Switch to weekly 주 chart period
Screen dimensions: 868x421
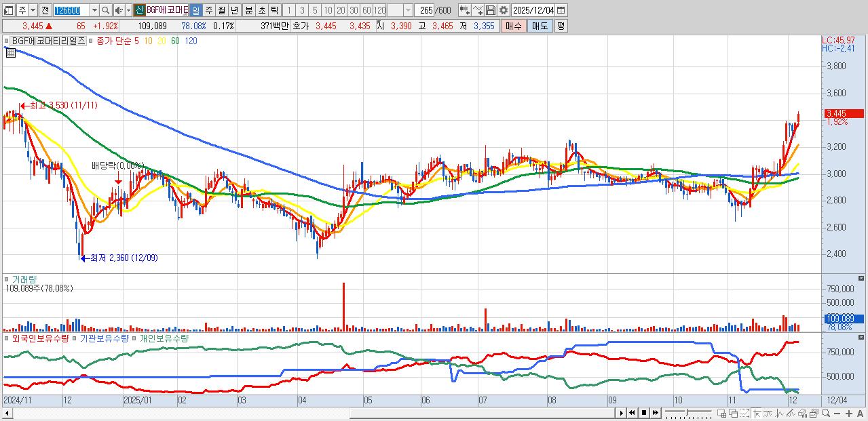click(208, 10)
